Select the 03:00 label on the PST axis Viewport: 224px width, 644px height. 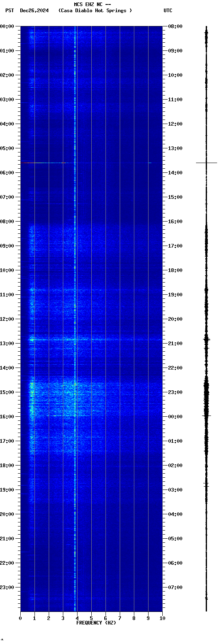(x=7, y=100)
